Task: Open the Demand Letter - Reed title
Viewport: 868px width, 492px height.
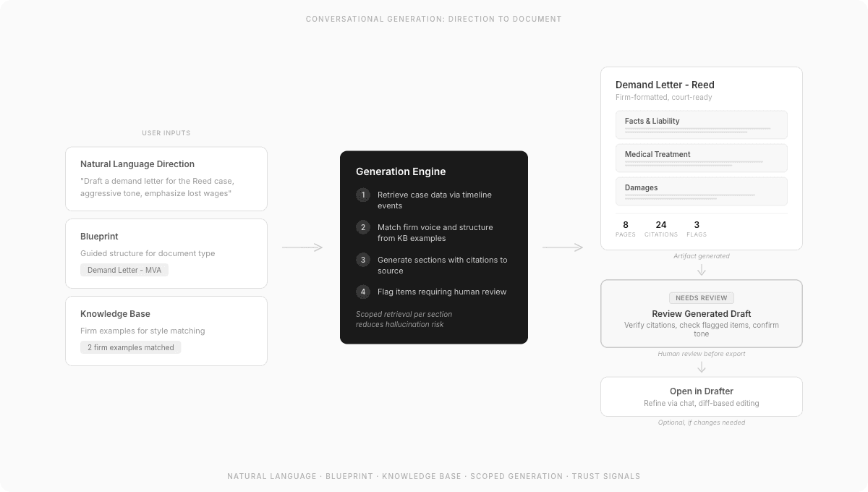Action: pos(665,85)
